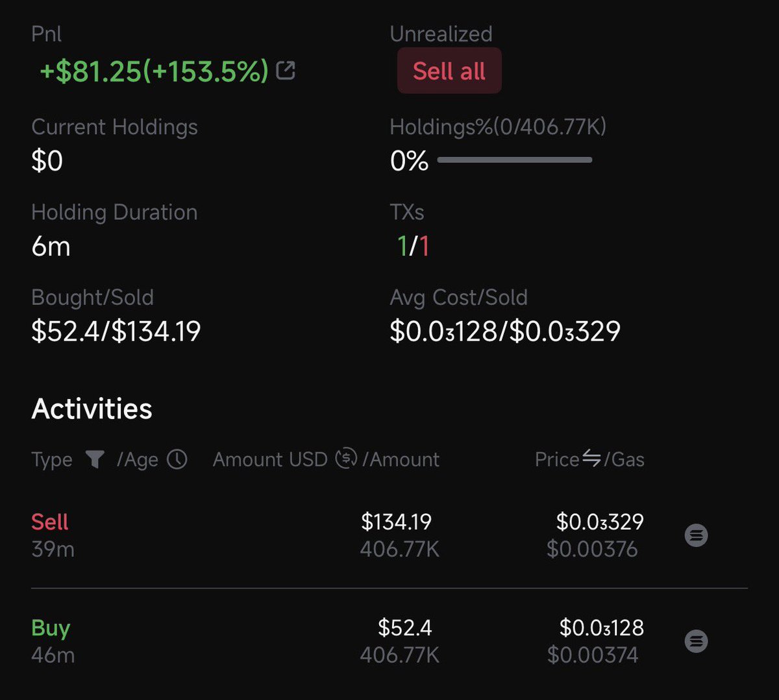Image resolution: width=779 pixels, height=700 pixels.
Task: Click the +$81.25(+153.5%) PnL value
Action: tap(155, 71)
